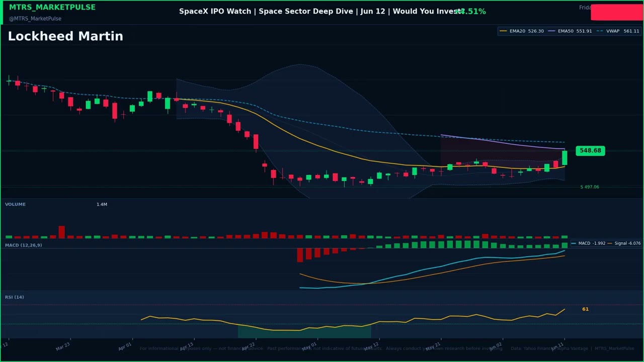Select the $497.06 price level label
Viewport: 644px width, 362px height.
click(x=590, y=187)
